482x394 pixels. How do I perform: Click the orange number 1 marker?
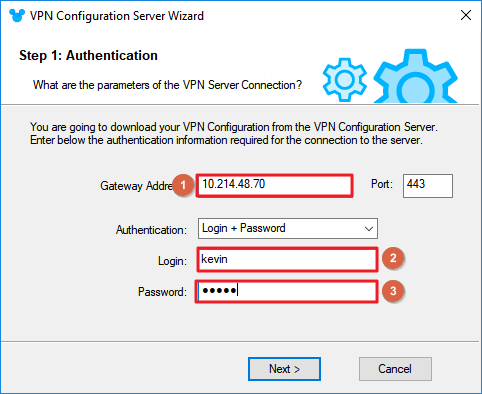[183, 185]
